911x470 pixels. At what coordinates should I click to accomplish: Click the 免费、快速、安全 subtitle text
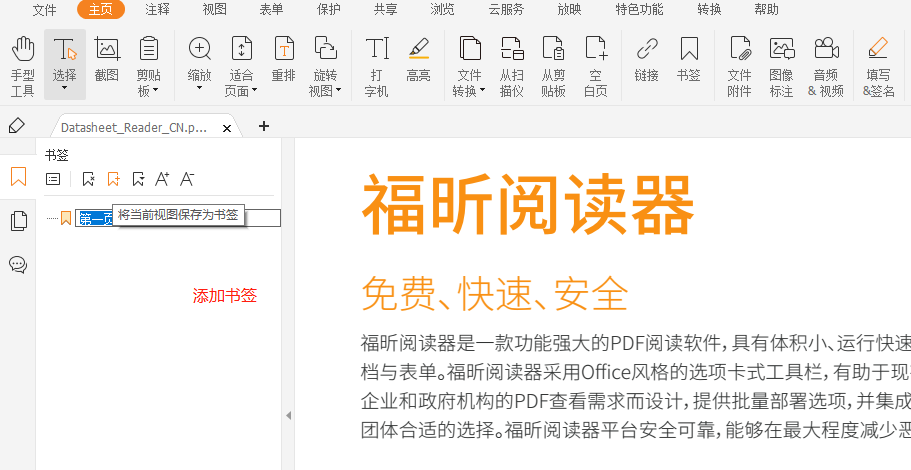494,293
